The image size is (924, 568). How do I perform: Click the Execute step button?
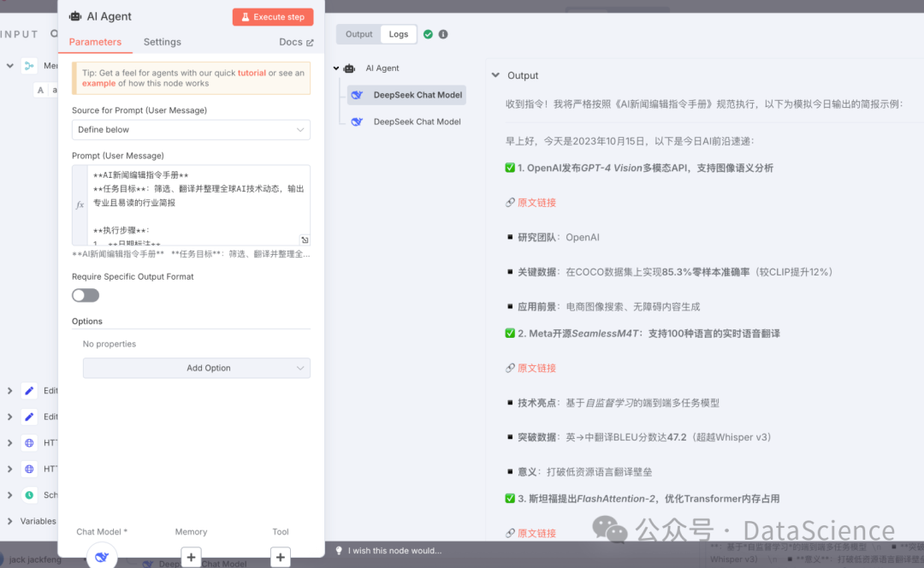point(273,17)
